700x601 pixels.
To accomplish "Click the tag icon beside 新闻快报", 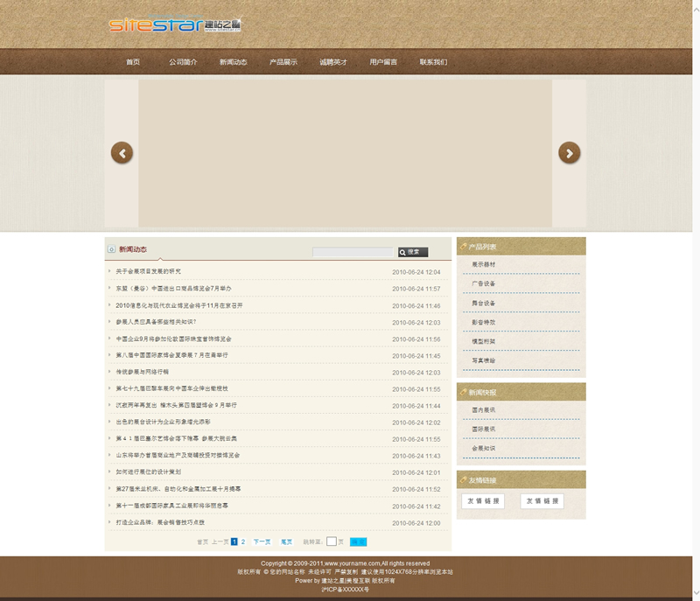I will pos(462,393).
